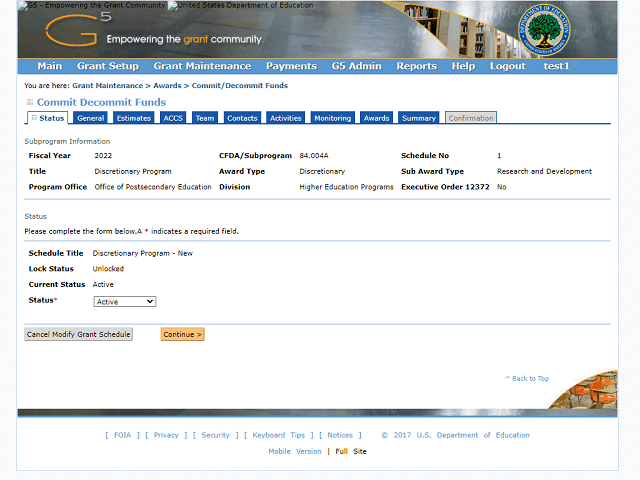Screen dimensions: 640x480
Task: Click the CFDA value 84.004A
Action: click(x=314, y=156)
